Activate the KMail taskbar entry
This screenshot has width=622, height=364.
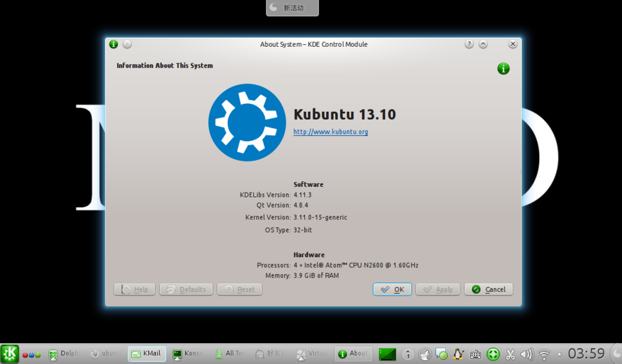tap(147, 353)
